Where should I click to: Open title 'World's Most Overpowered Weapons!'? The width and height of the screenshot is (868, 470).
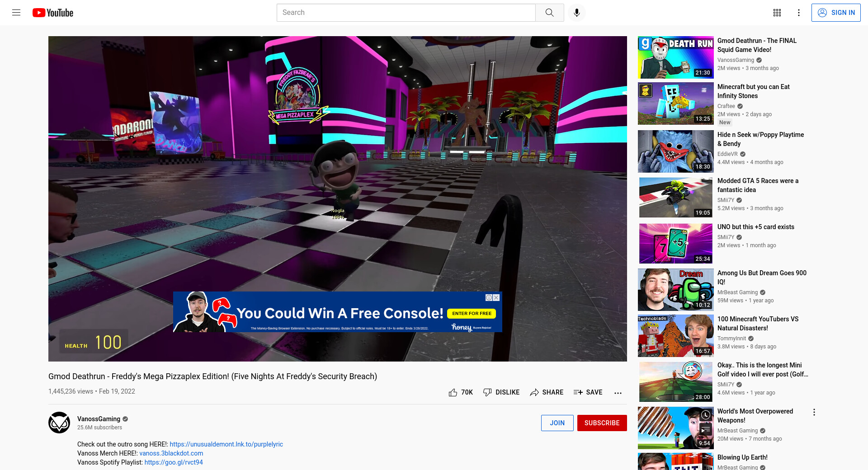pos(755,416)
